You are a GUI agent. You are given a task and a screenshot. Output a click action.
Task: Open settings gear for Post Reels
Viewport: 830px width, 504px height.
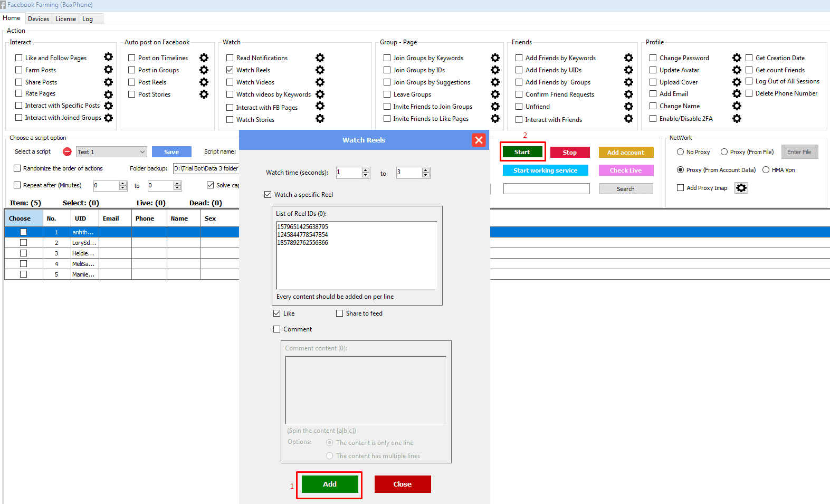tap(204, 82)
